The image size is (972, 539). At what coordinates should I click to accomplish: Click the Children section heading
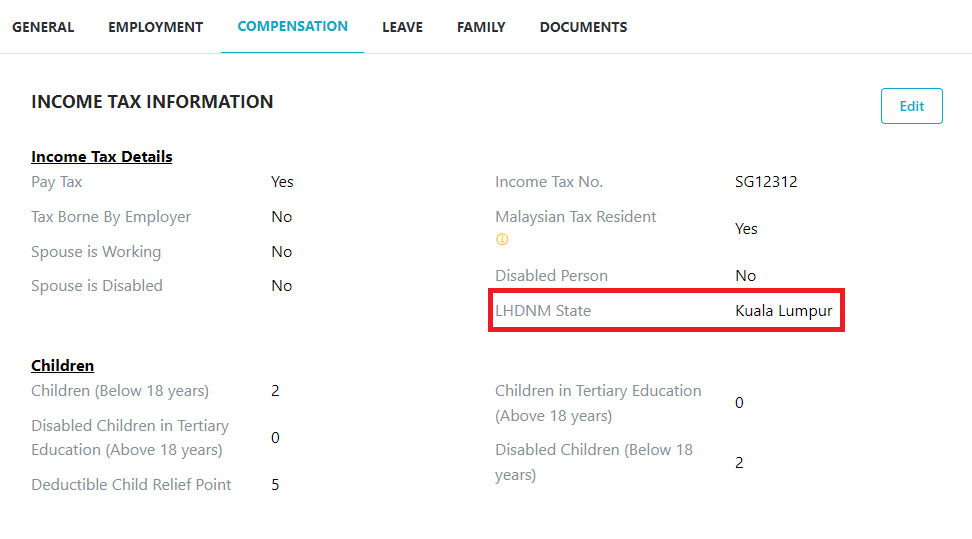coord(62,366)
